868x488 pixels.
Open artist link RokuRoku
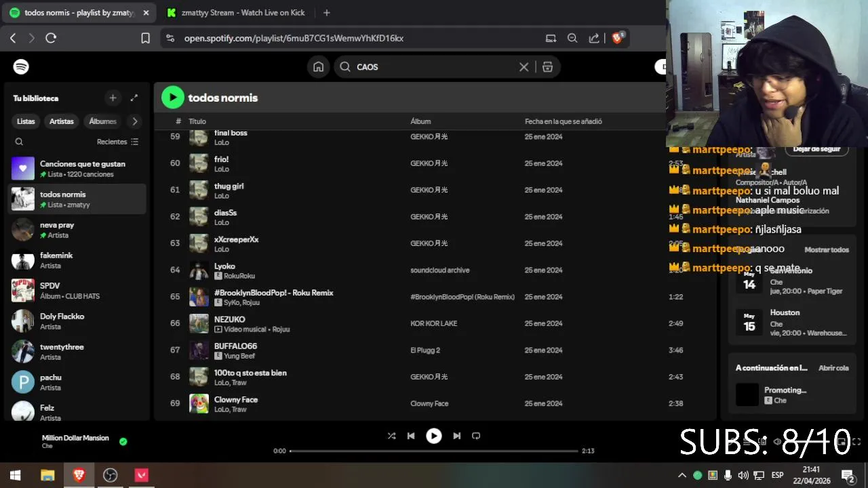(x=239, y=276)
